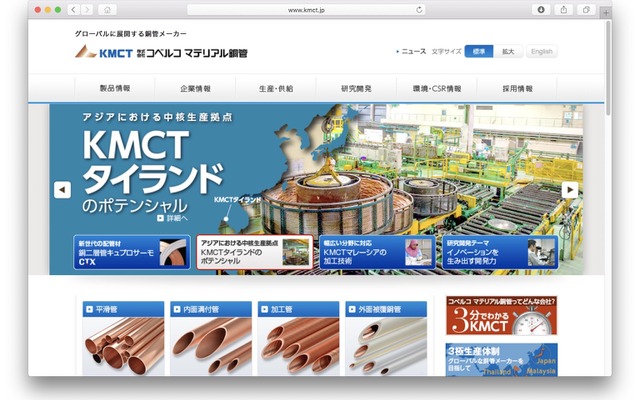This screenshot has height=400, width=640.
Task: Open the 3極生産体制 banner
Action: point(502,360)
